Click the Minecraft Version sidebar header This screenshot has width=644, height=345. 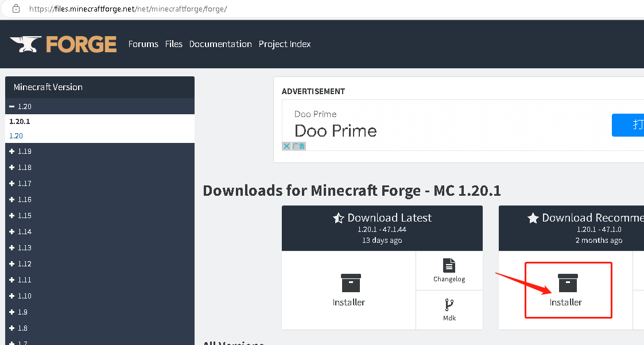[x=100, y=87]
